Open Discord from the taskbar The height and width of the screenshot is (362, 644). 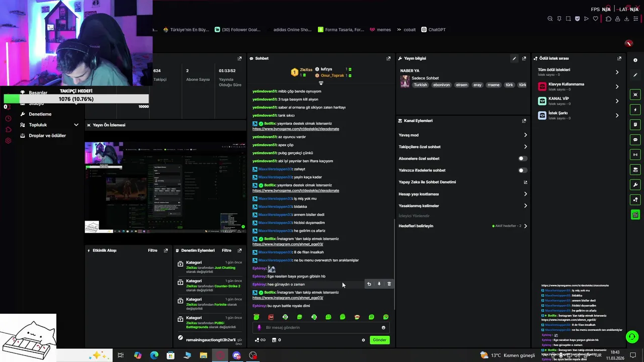point(236,355)
